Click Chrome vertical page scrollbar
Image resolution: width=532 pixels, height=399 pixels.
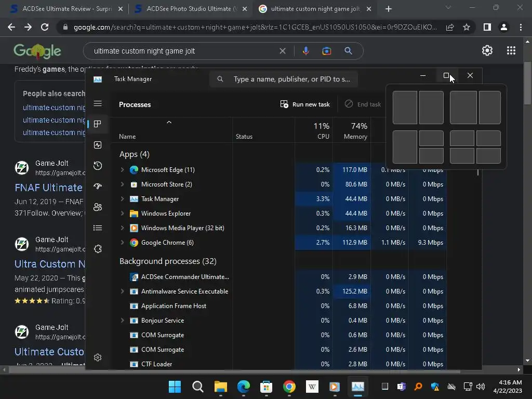[527, 84]
